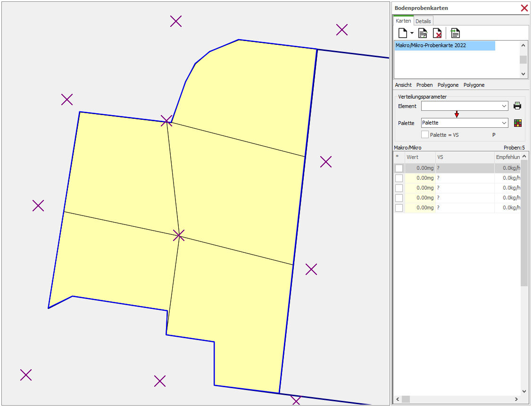532x407 pixels.
Task: Click the edit map document icon
Action: 423,33
